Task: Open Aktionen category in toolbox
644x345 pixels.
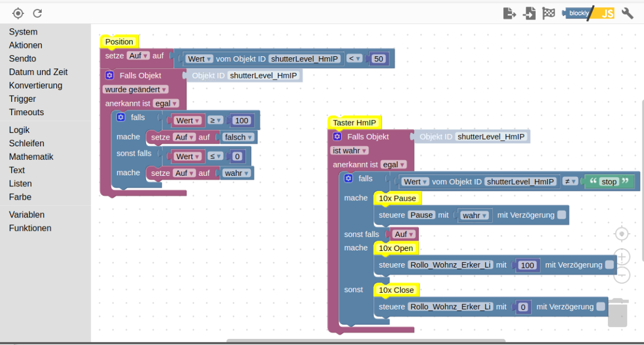Action: coord(26,45)
